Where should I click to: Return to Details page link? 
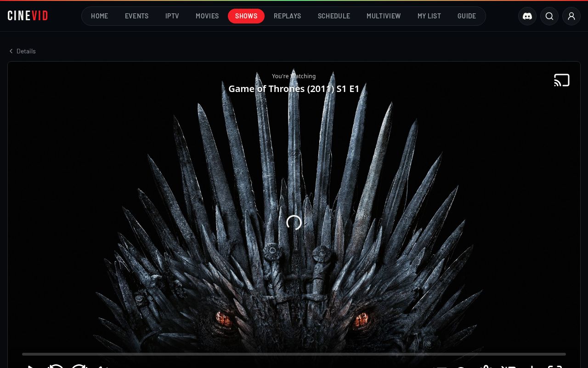[x=22, y=51]
